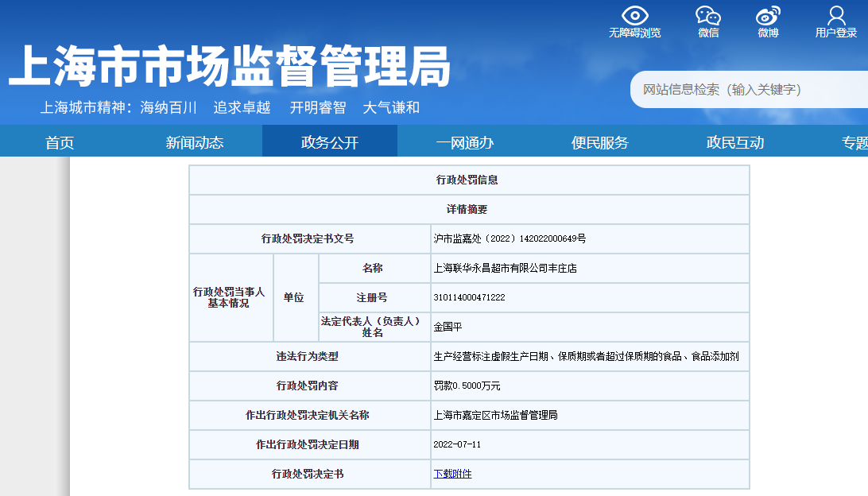Open the Weibo (微博) icon
The width and height of the screenshot is (868, 496).
pos(768,16)
